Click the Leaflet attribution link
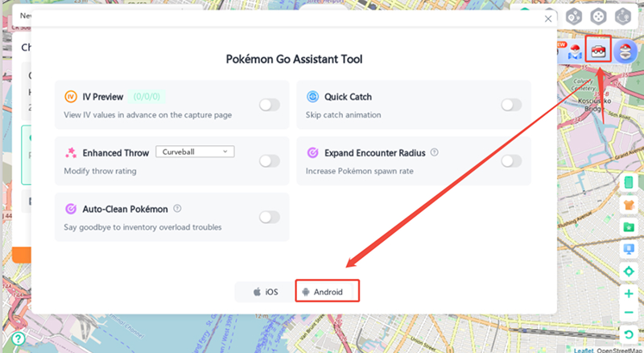 (583, 351)
